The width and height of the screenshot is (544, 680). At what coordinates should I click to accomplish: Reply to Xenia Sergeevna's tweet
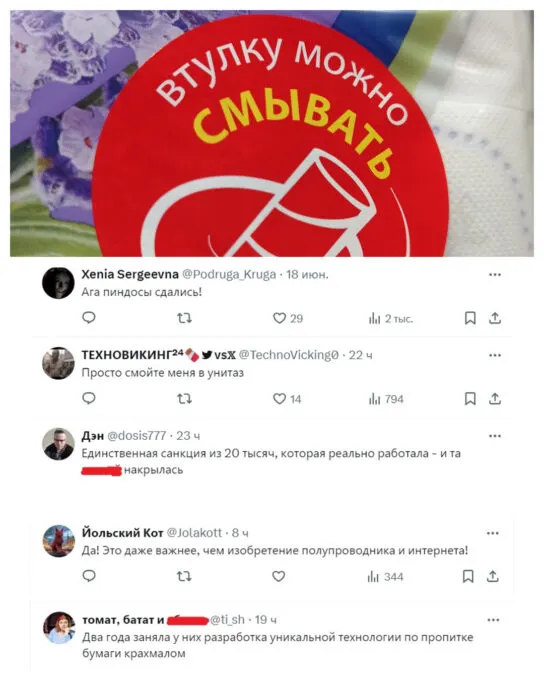click(89, 318)
